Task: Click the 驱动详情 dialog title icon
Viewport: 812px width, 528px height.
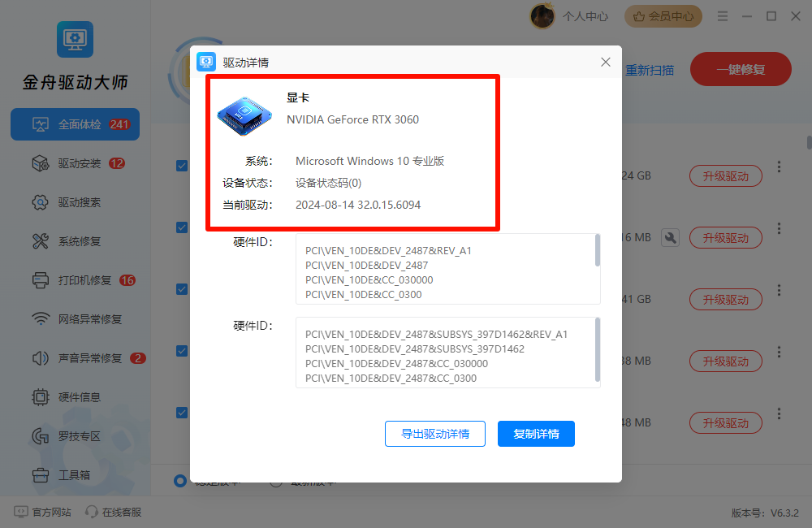Action: [206, 63]
